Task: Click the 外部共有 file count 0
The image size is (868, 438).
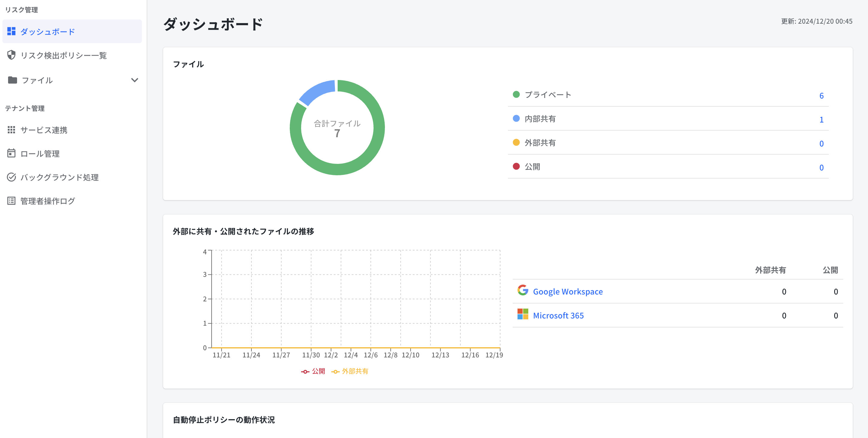Action: [822, 143]
